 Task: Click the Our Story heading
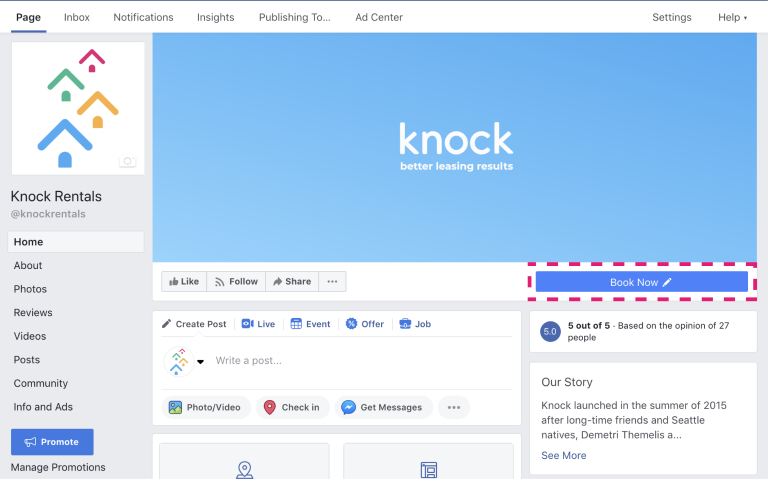567,382
